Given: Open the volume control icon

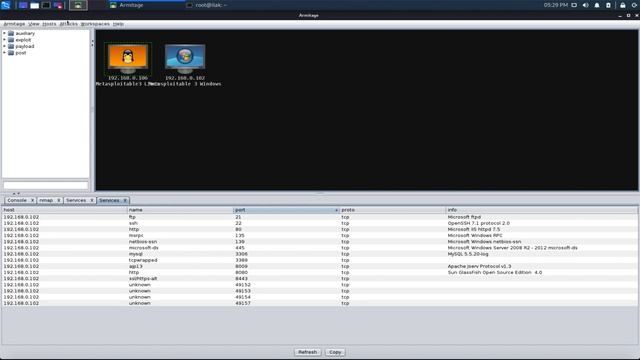Looking at the screenshot, I should (x=586, y=5).
